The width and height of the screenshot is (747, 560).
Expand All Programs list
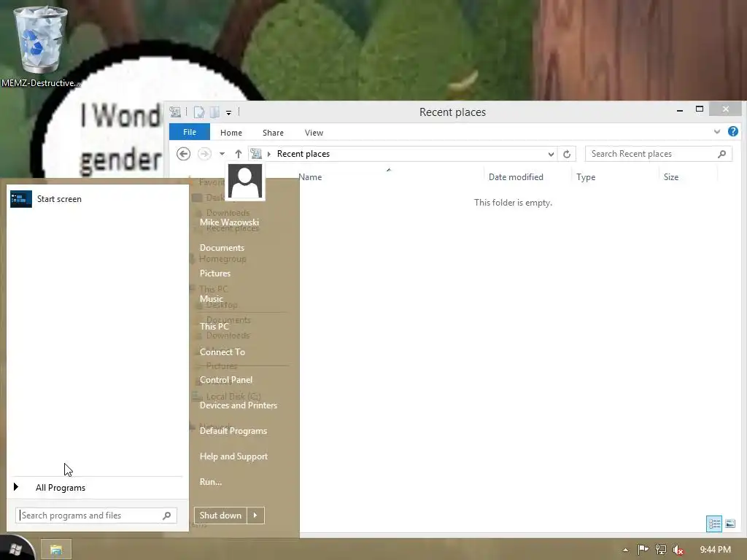point(16,486)
